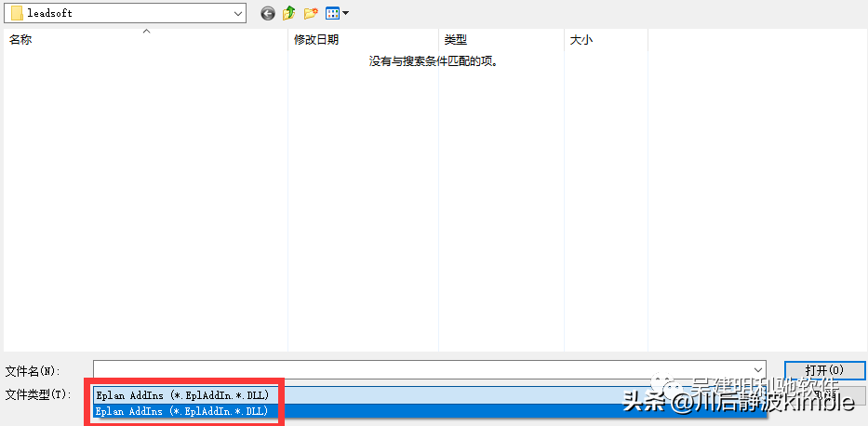Expand the file name history dropdown
The image size is (868, 426).
(758, 371)
